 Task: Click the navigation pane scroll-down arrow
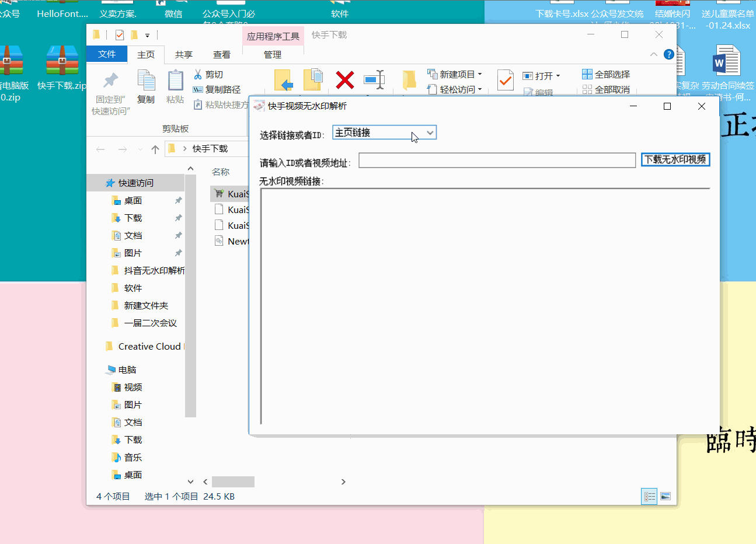point(190,482)
